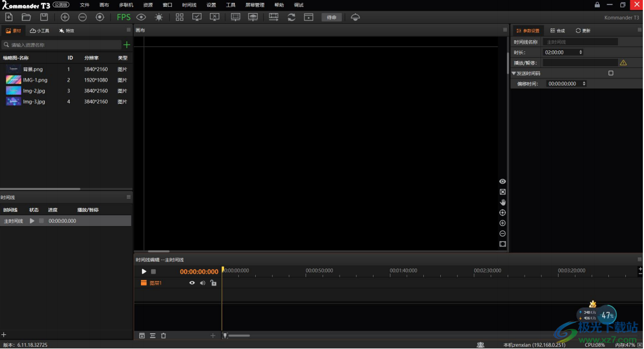Screen dimensions: 644x349
Task: Open the canvas panel hamburger menu
Action: [505, 30]
